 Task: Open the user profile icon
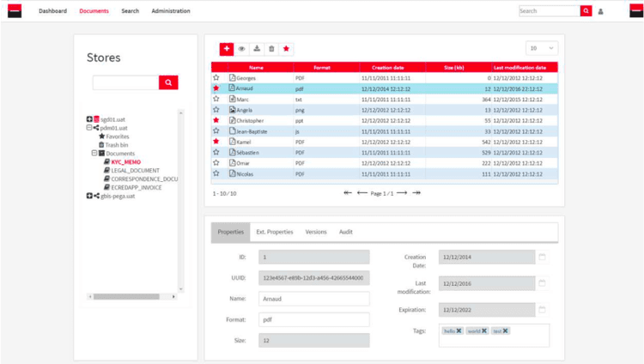click(x=600, y=11)
